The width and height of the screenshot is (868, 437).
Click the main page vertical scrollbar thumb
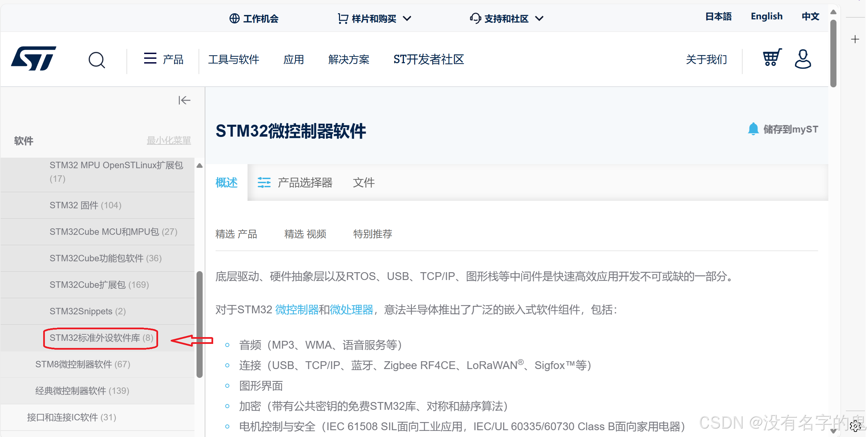coord(833,53)
